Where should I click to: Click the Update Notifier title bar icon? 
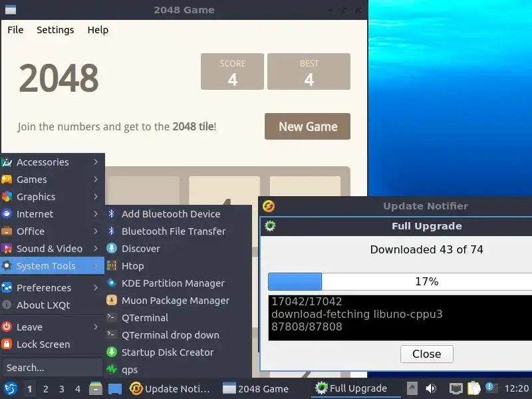pyautogui.click(x=269, y=206)
